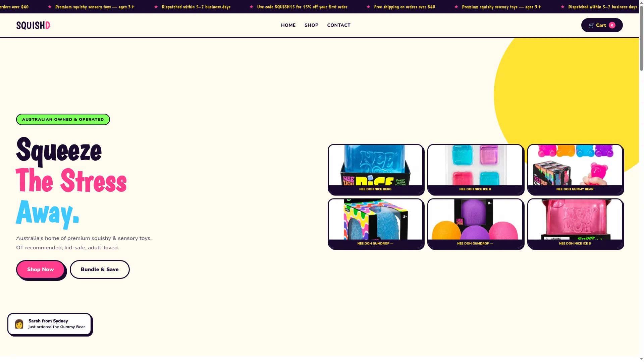Click the pink "The Stress" headline line

tap(71, 181)
